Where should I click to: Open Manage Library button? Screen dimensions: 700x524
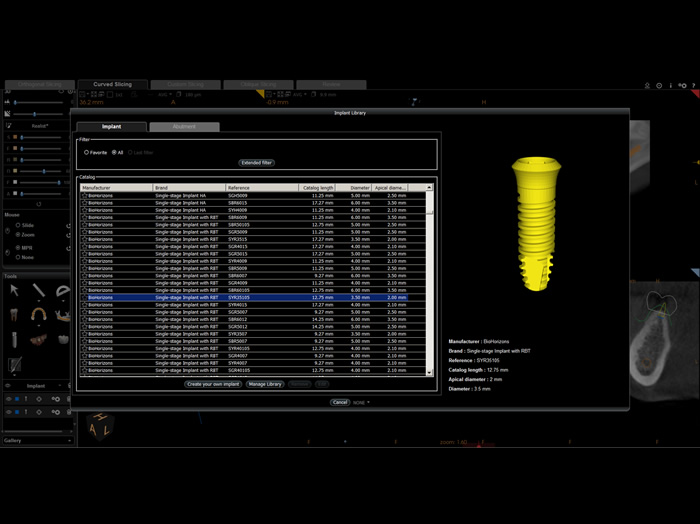[265, 384]
